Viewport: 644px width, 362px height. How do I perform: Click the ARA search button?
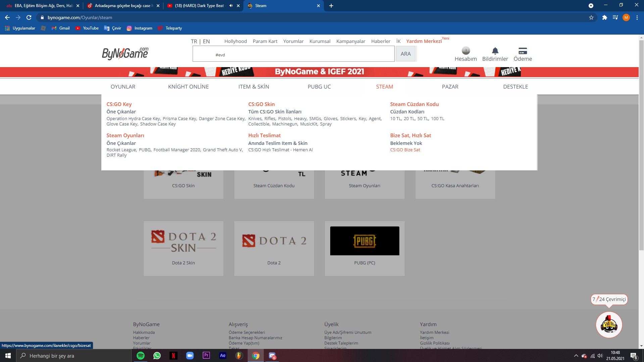406,54
